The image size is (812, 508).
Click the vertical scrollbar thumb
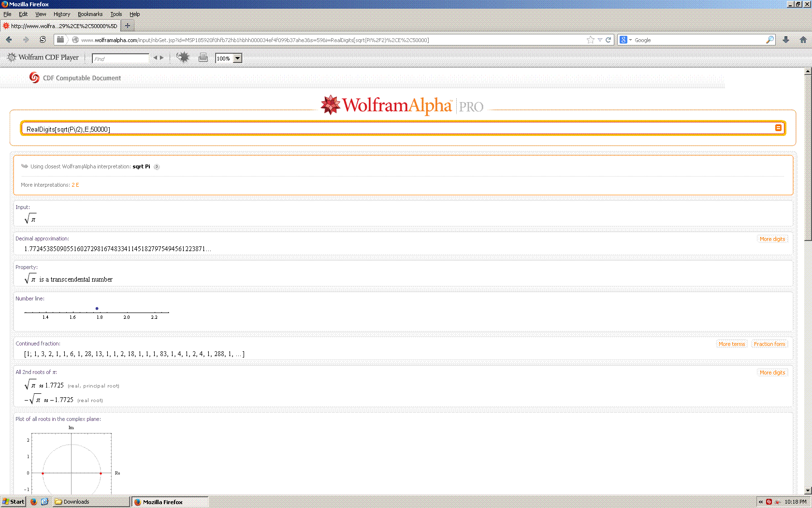[808, 157]
